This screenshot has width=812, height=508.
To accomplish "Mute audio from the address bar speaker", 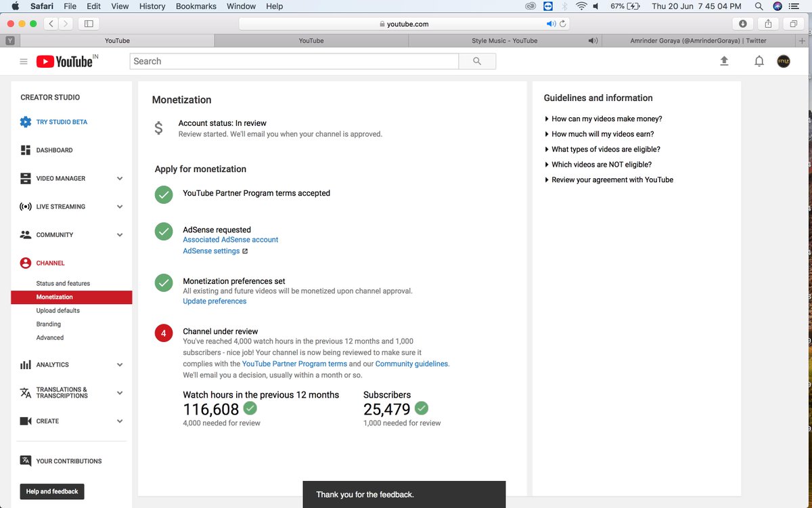I will (551, 24).
